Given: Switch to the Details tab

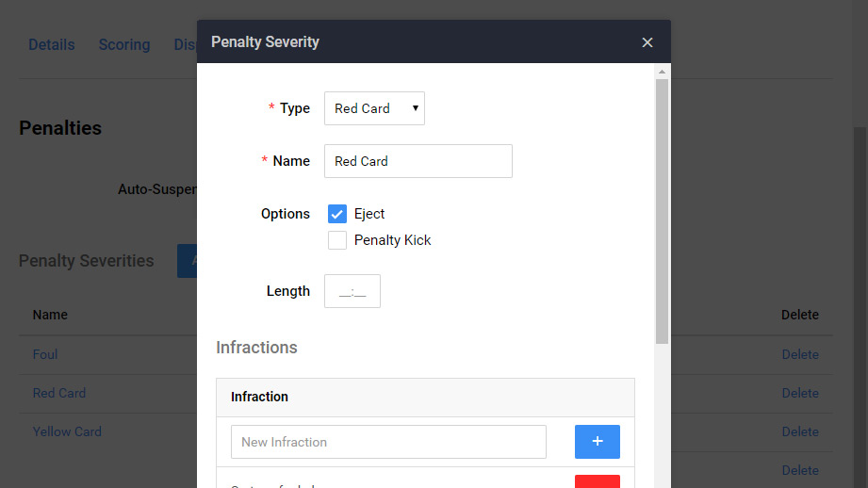Looking at the screenshot, I should [x=51, y=44].
